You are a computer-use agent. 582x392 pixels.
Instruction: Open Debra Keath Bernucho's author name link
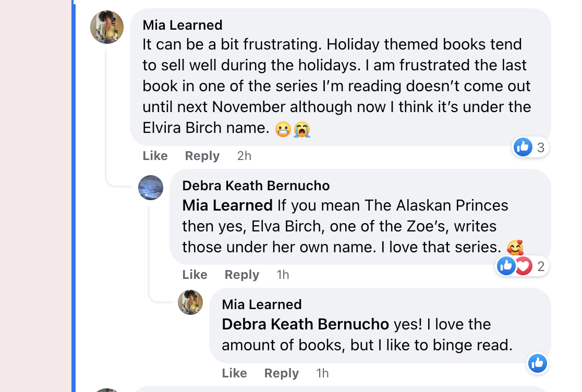click(256, 186)
